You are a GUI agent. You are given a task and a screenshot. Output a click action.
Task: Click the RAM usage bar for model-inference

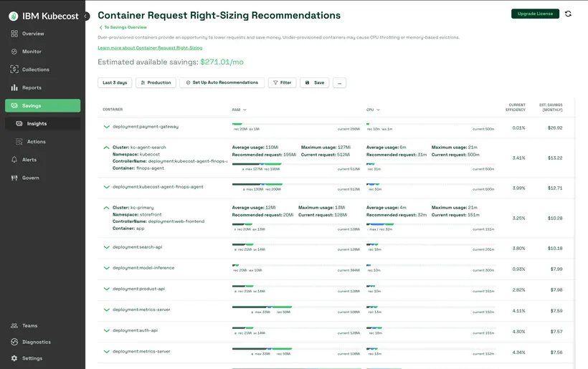pyautogui.click(x=296, y=265)
